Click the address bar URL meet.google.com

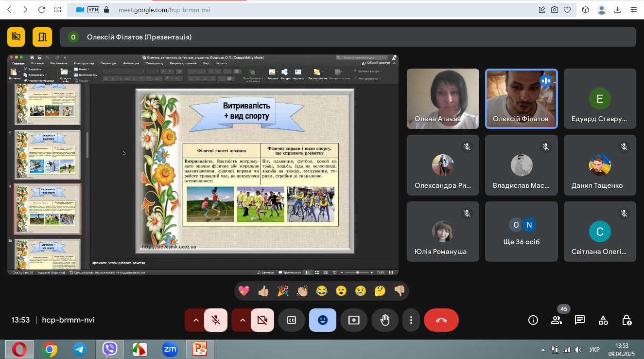(164, 9)
